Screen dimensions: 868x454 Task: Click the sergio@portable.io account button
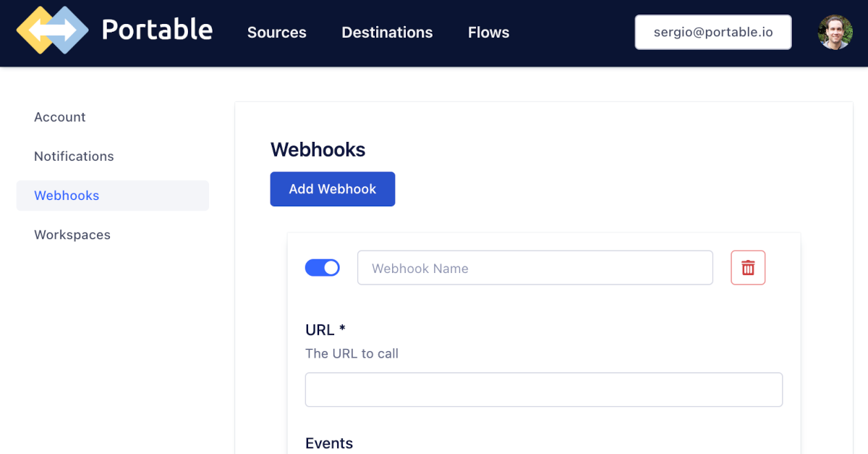(712, 32)
